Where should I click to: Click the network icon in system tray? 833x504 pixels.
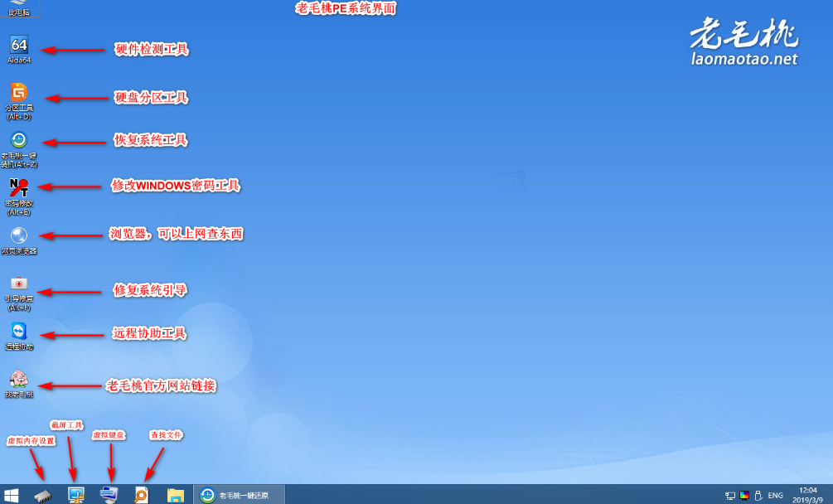(x=729, y=495)
